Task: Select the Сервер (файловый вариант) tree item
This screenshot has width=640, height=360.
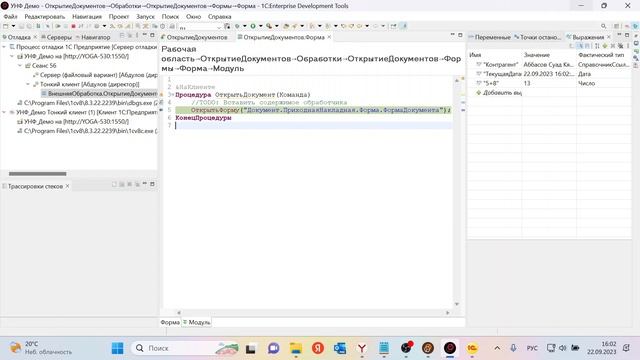Action: point(96,75)
